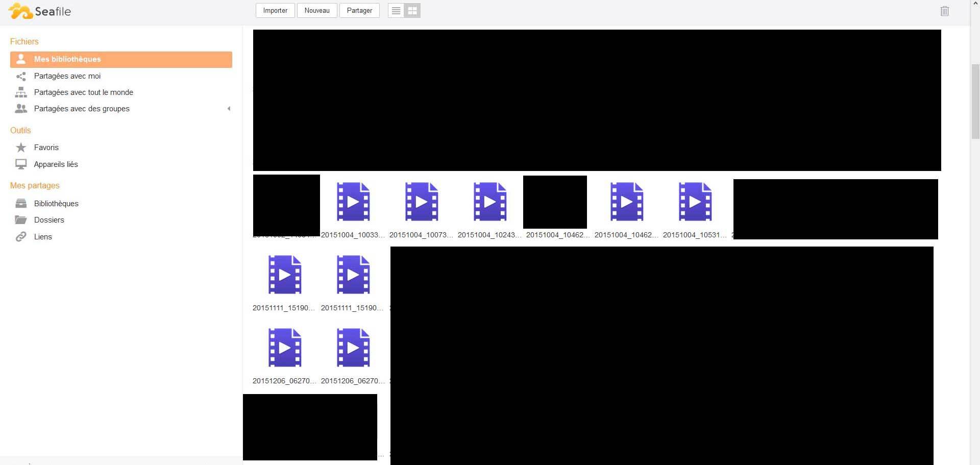Click the Seafile logo
The height and width of the screenshot is (465, 980).
[x=40, y=11]
